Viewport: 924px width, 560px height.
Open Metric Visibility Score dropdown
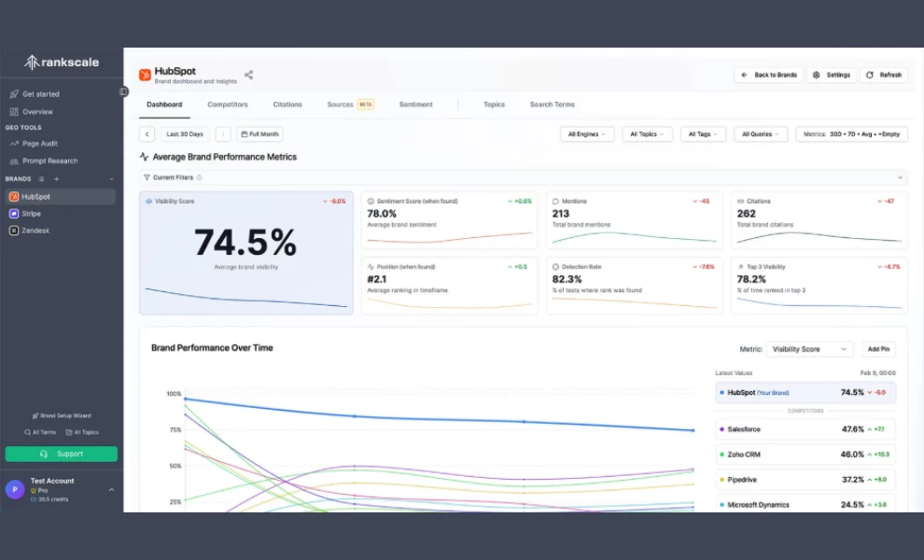tap(809, 349)
